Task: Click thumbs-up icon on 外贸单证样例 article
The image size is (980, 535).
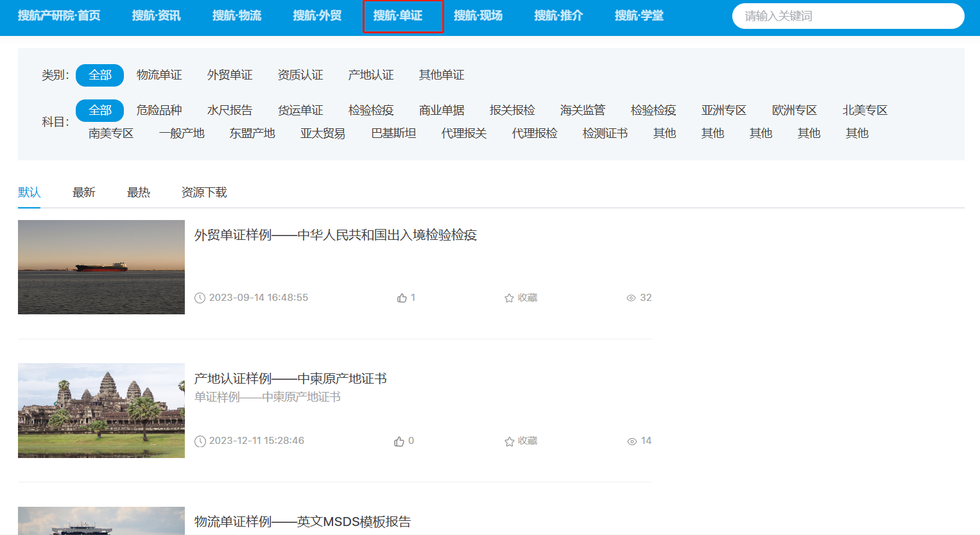Action: [x=402, y=298]
